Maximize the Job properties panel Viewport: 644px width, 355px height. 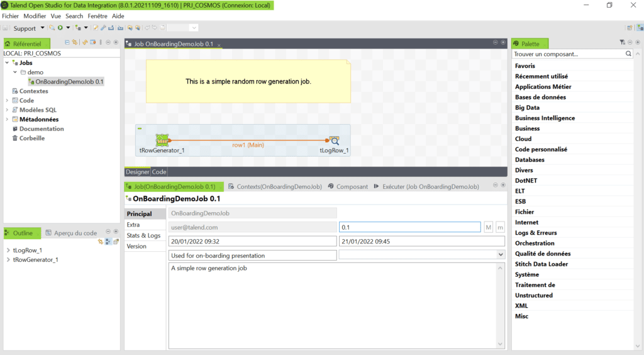[503, 185]
